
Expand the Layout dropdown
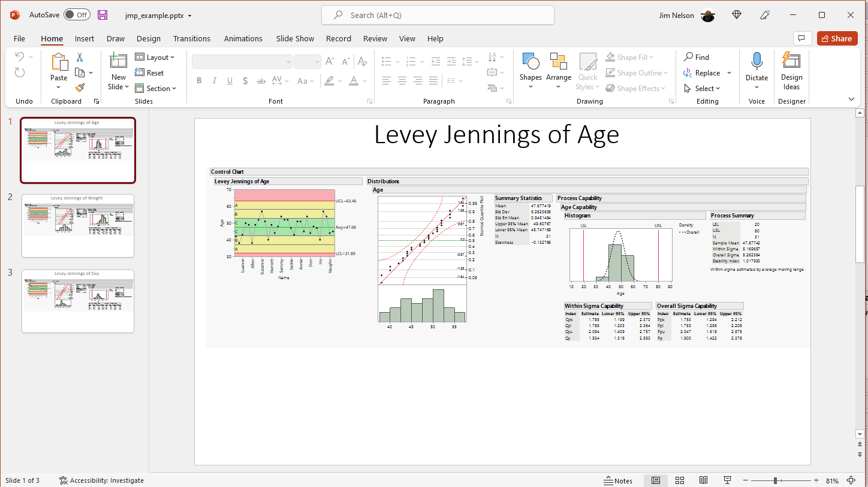[156, 57]
